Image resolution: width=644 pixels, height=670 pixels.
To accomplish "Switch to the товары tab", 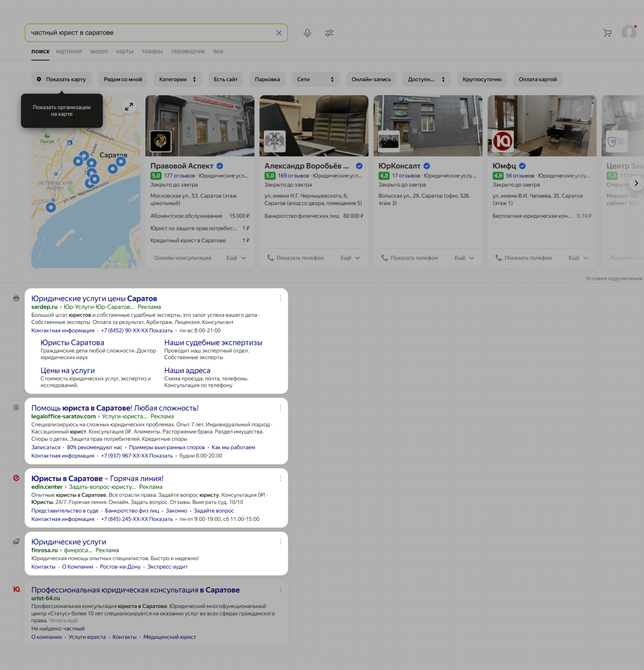I will (x=152, y=51).
